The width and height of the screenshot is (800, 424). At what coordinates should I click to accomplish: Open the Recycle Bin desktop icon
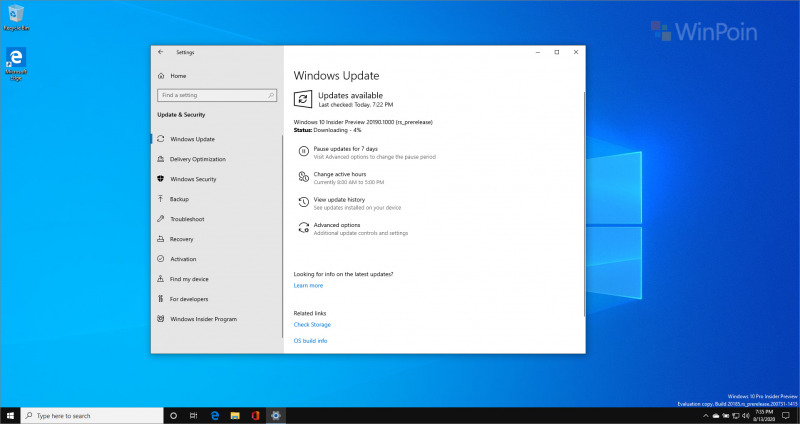click(x=16, y=18)
